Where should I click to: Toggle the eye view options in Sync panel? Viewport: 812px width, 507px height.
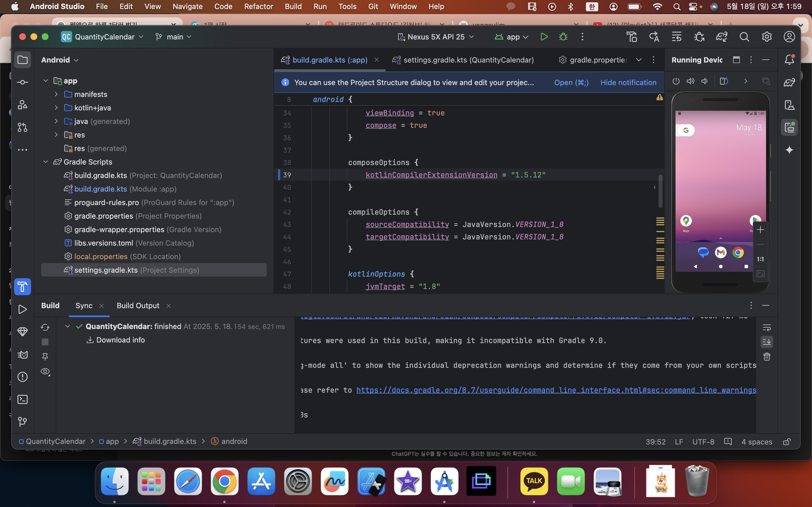[45, 372]
